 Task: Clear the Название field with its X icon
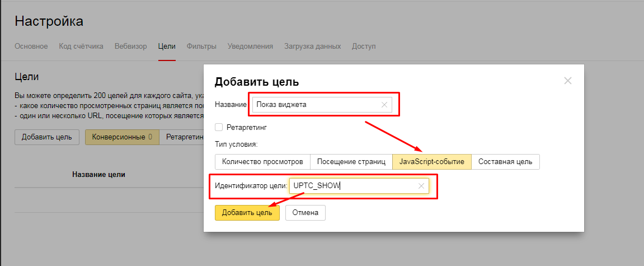tap(384, 105)
